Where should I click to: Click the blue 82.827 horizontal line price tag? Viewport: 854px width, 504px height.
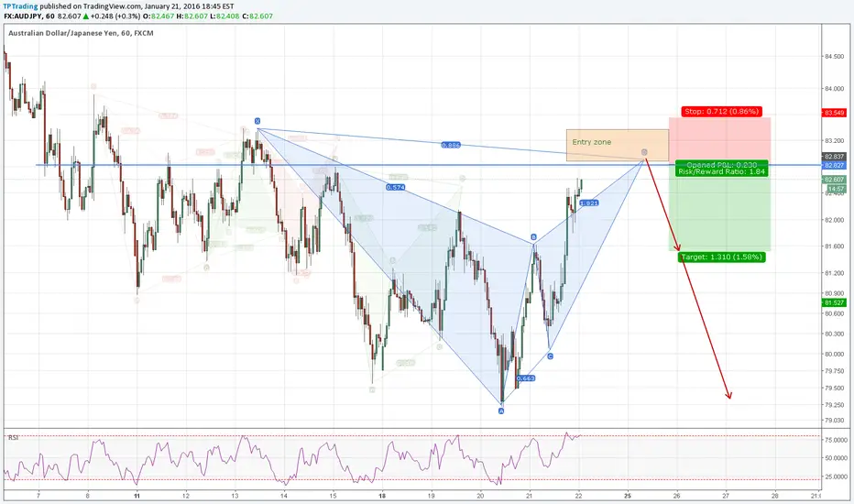(x=834, y=165)
